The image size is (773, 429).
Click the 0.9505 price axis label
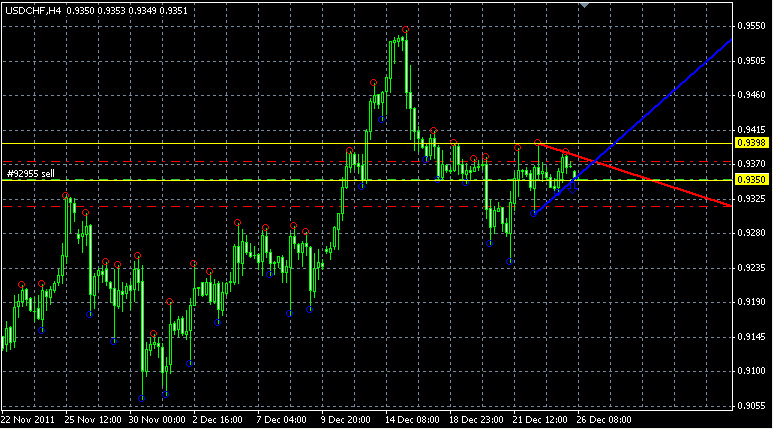(752, 61)
